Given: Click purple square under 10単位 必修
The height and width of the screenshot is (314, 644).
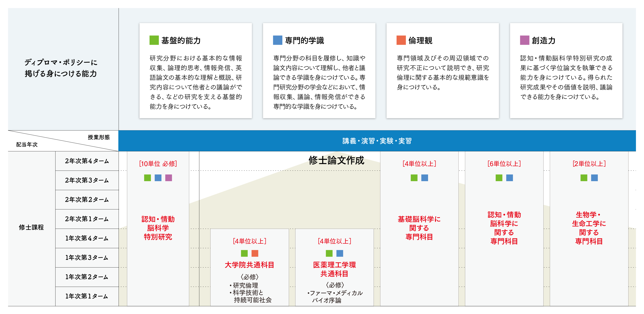Looking at the screenshot, I should 168,178.
